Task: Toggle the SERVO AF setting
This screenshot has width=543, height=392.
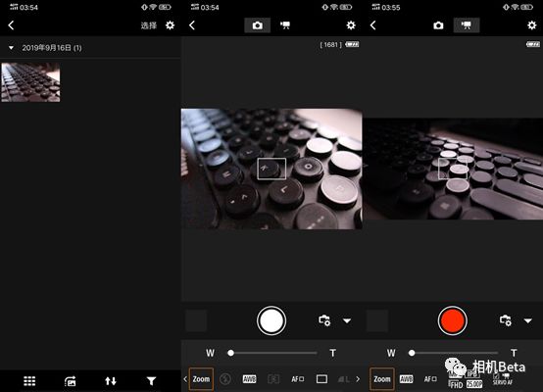Action: [502, 379]
